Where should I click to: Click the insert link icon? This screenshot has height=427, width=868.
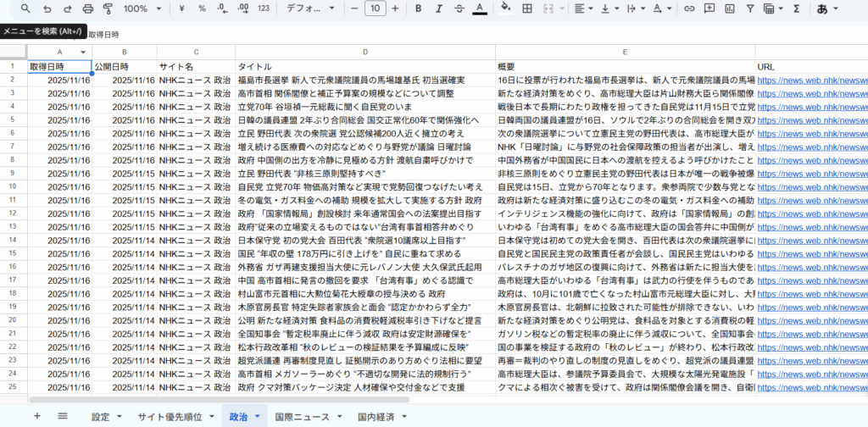point(689,8)
